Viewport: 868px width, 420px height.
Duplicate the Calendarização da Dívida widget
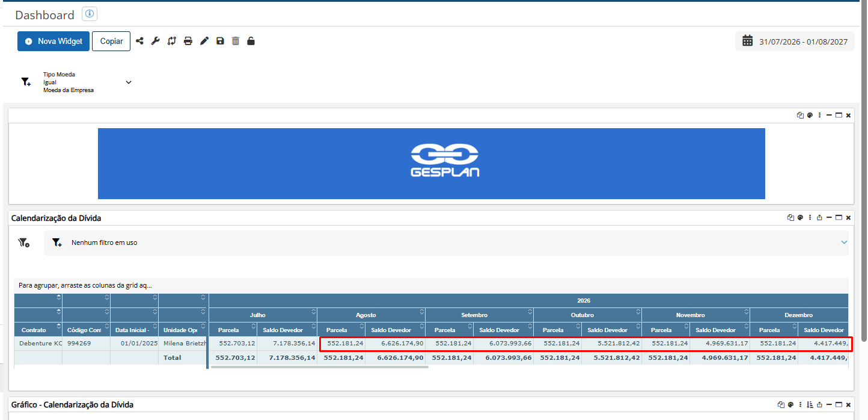point(790,218)
